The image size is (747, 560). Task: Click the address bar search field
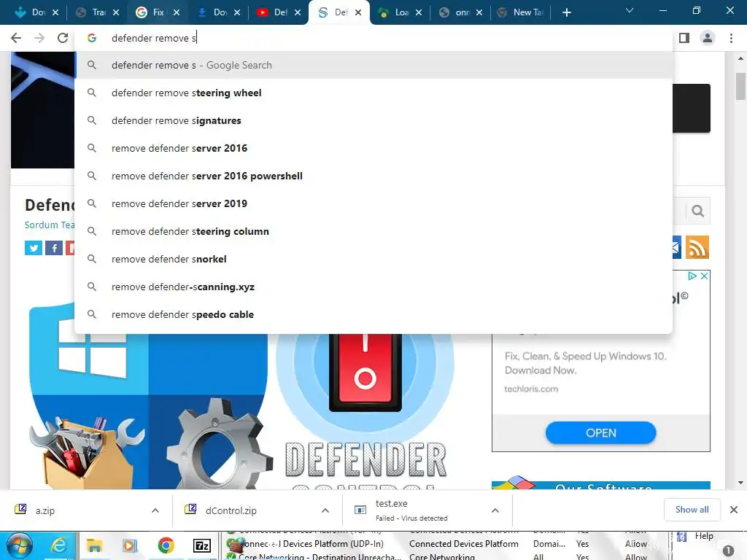373,38
